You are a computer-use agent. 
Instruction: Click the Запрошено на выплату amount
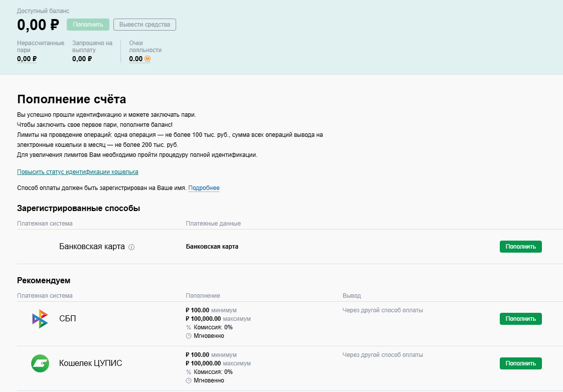point(82,59)
